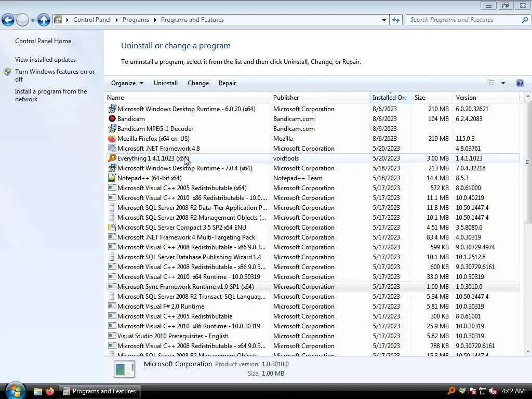Select Microsoft Windows Desktop Runtime - 7.0.4 (x64)

point(184,168)
